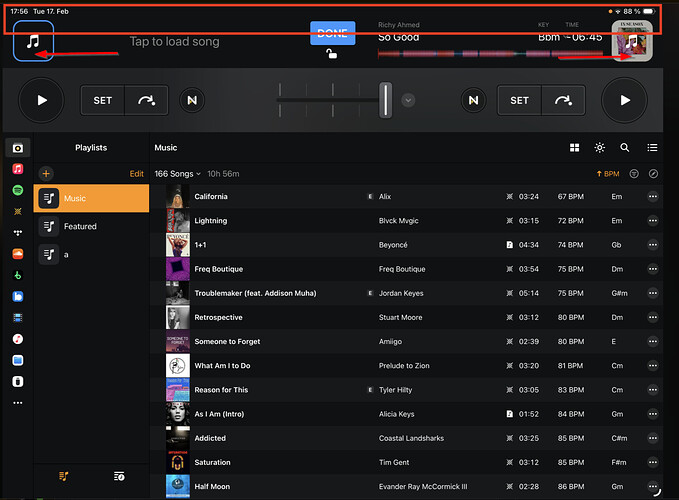Tap the Tap to load song label
Image resolution: width=679 pixels, height=500 pixels.
click(175, 42)
